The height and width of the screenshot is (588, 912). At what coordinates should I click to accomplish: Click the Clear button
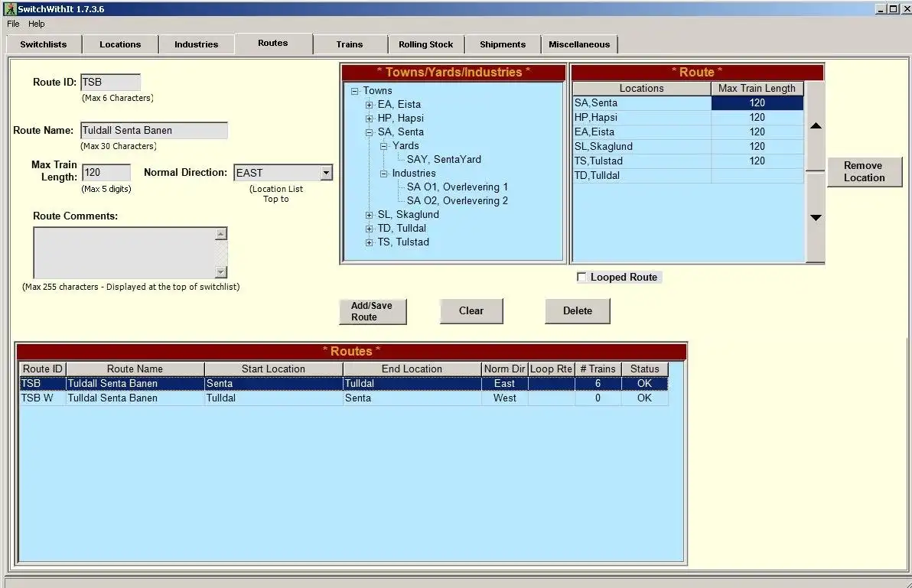tap(471, 310)
